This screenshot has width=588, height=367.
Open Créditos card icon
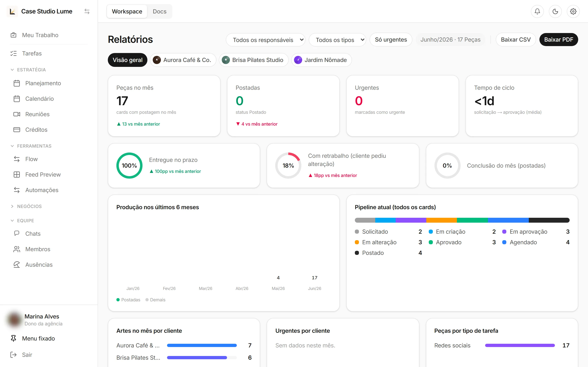tap(17, 130)
